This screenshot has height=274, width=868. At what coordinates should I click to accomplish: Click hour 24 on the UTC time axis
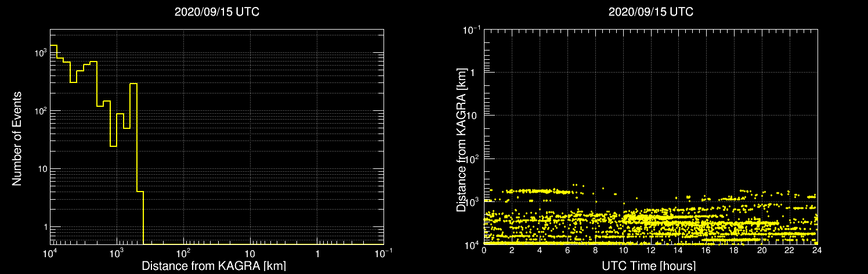(x=817, y=251)
